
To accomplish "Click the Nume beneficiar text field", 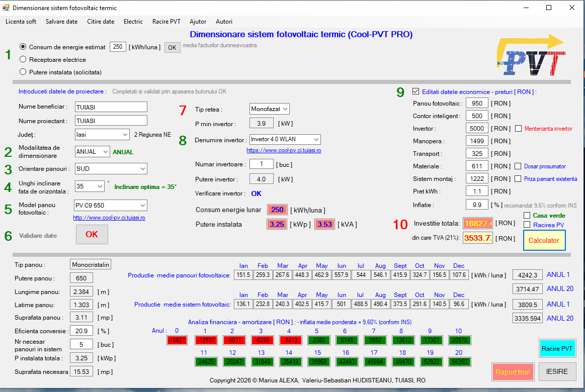I will (x=111, y=107).
